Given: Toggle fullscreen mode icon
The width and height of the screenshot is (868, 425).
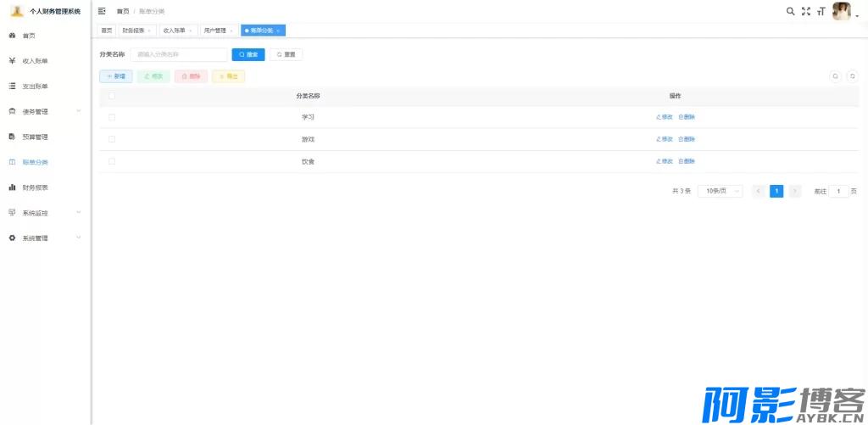Looking at the screenshot, I should pos(805,11).
